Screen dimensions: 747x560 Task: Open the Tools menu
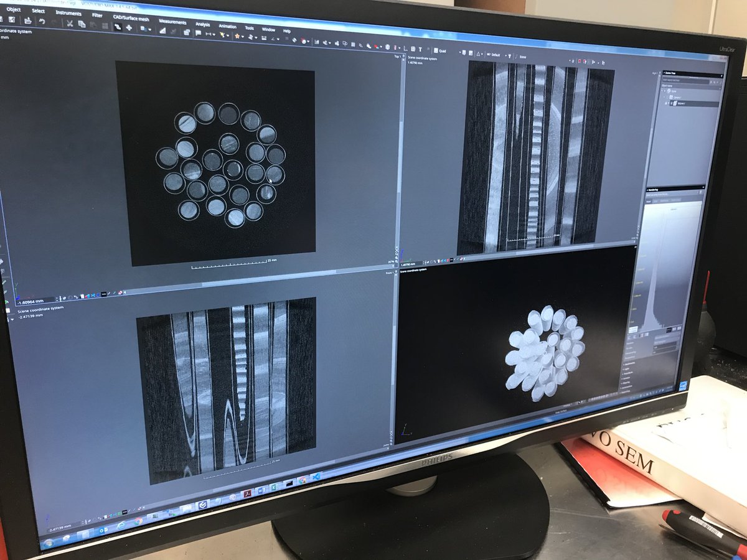pyautogui.click(x=249, y=28)
